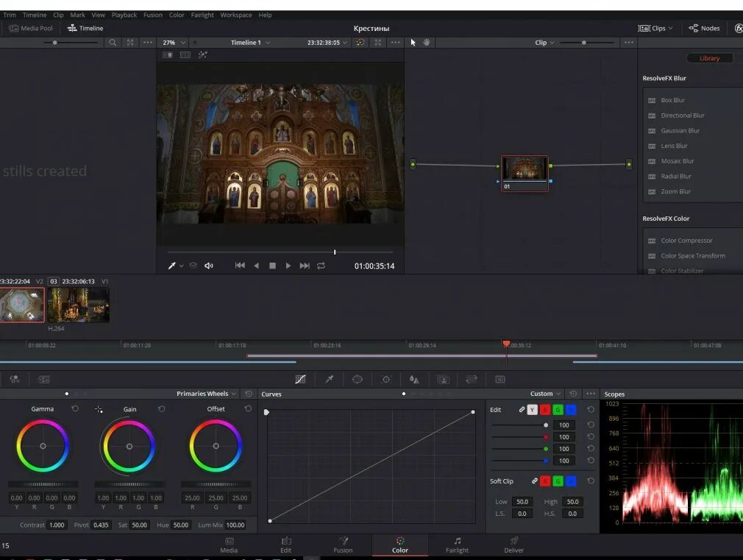Toggle the blue curve Edit channel
Screen dimensions: 743x560
571,410
